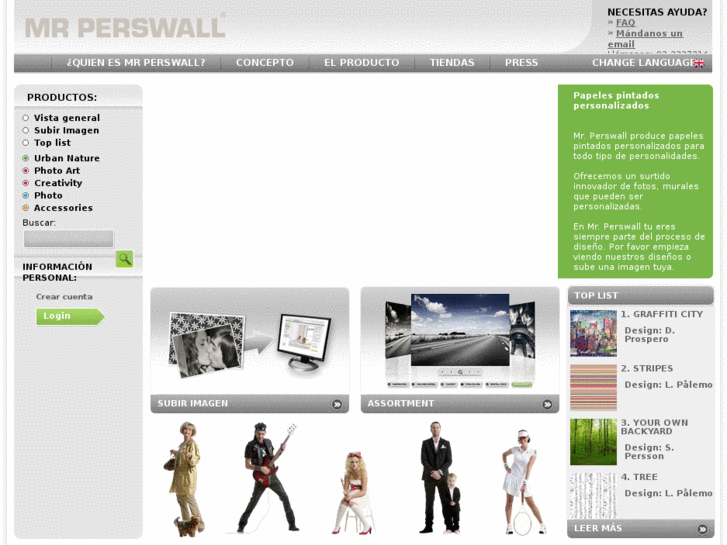The width and height of the screenshot is (727, 545).
Task: Click the Vista general link text
Action: pos(67,118)
